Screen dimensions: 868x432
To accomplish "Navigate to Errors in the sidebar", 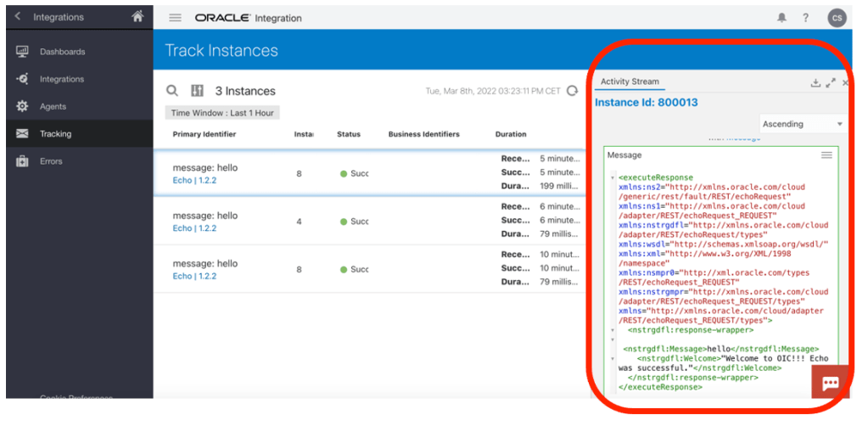I will point(51,161).
